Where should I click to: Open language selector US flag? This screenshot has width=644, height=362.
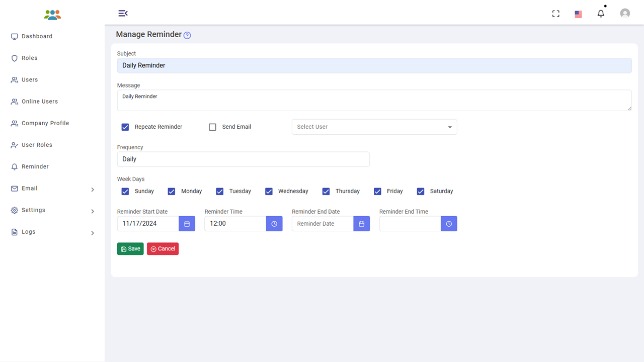(578, 14)
